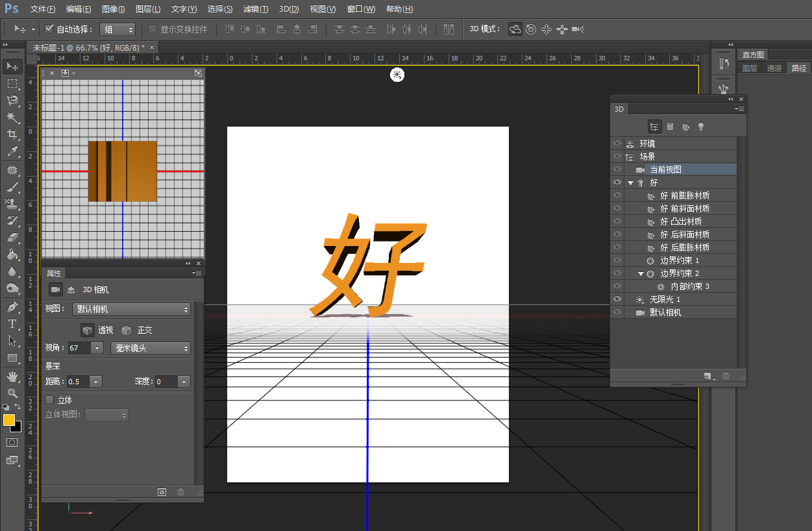Click the 3D rotate mode icon

515,29
